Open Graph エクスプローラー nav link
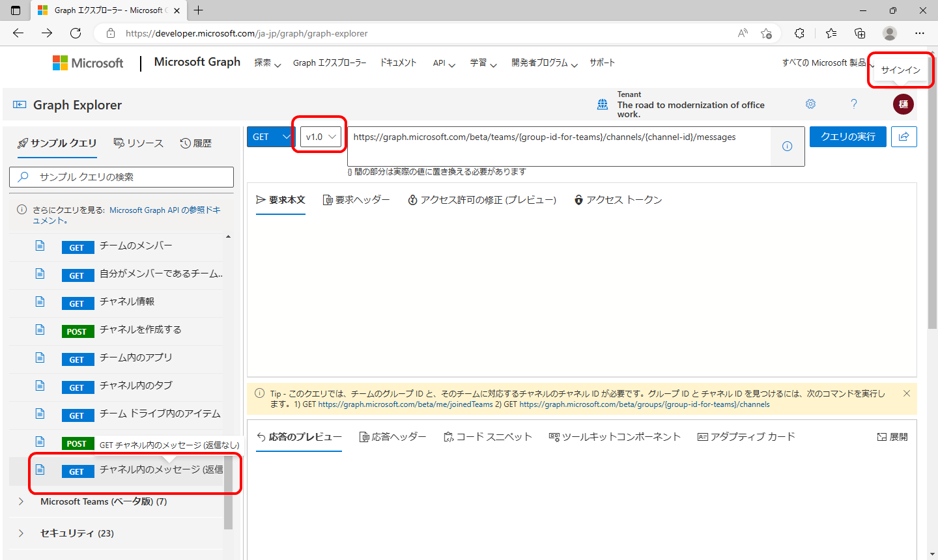Viewport: 938px width, 560px height. (x=330, y=63)
